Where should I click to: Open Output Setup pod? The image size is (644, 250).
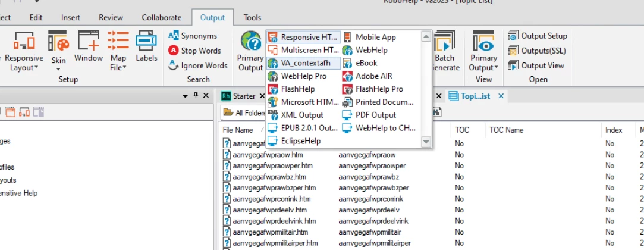(x=538, y=36)
